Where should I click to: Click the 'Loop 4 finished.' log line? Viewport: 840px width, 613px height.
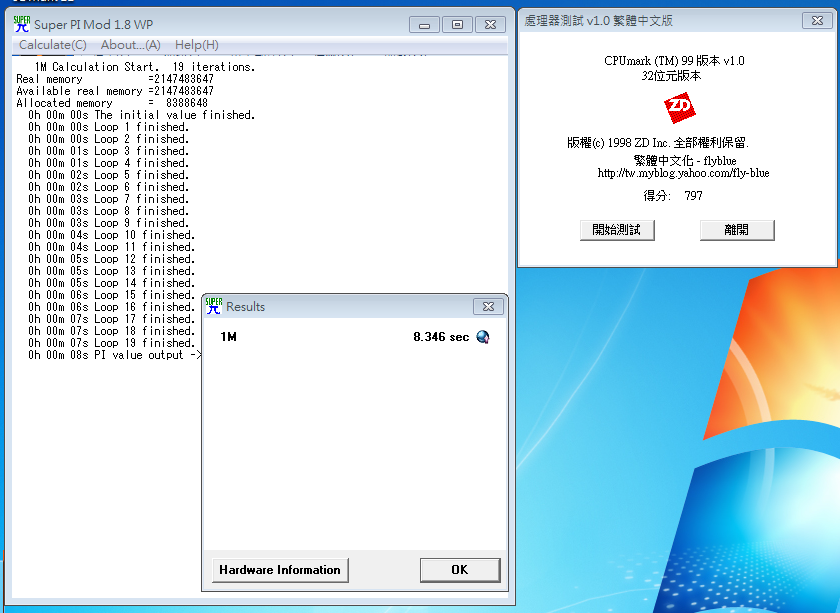pyautogui.click(x=109, y=163)
